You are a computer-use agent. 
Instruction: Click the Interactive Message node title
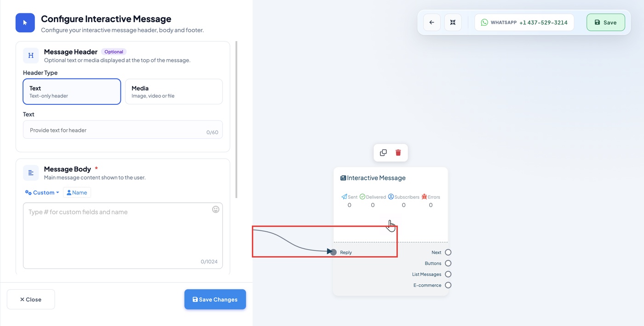(376, 178)
